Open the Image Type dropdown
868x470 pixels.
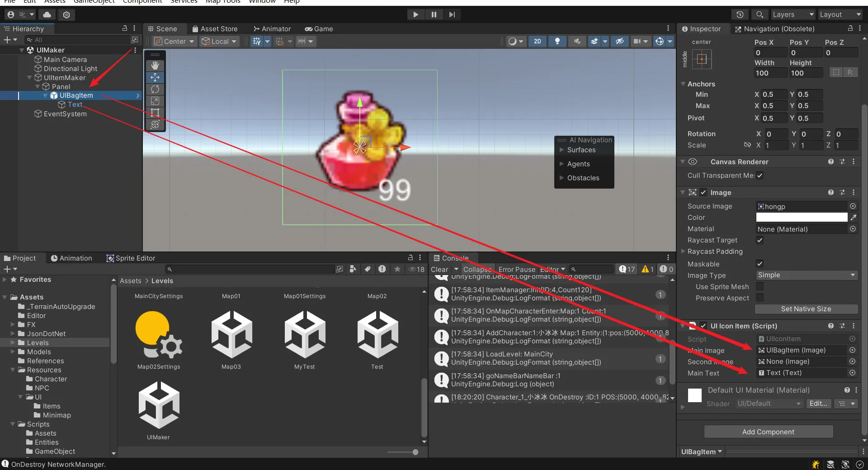tap(807, 275)
